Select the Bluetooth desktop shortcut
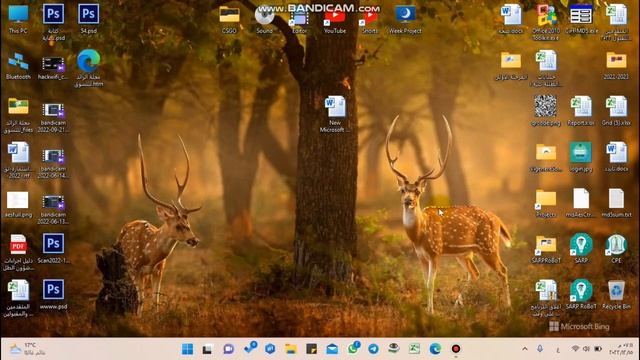The image size is (640, 360). click(18, 65)
